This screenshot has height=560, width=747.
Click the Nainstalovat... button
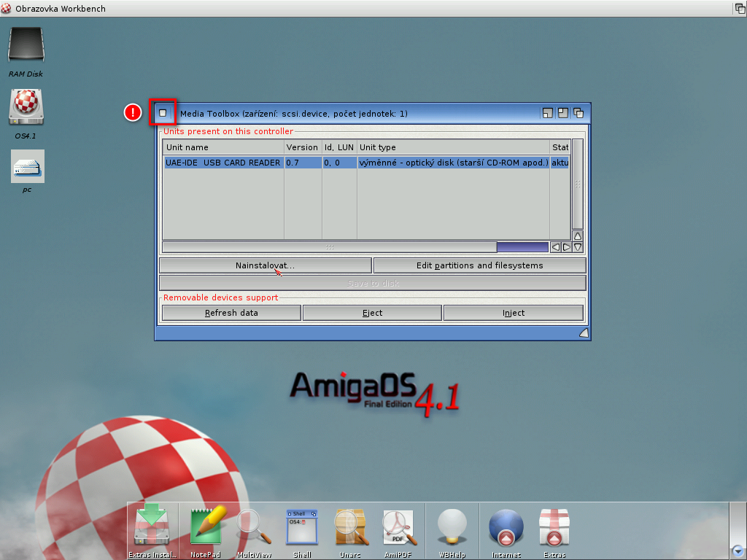click(265, 265)
